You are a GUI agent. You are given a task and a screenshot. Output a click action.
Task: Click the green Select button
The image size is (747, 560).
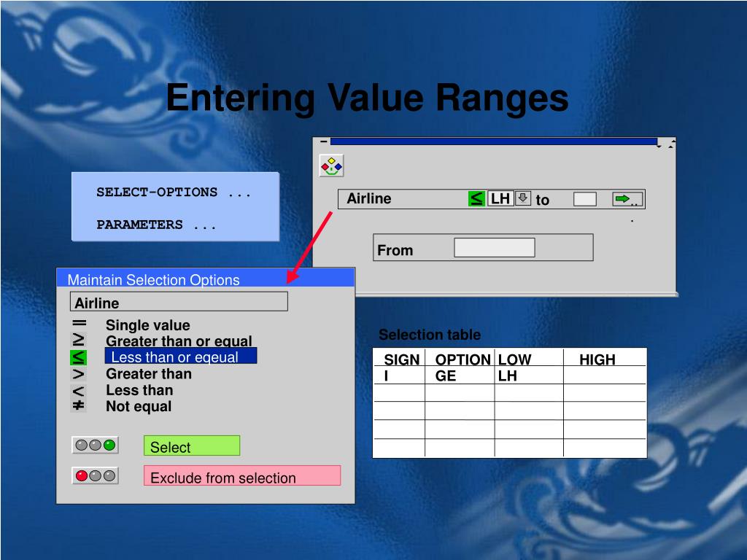click(x=192, y=446)
